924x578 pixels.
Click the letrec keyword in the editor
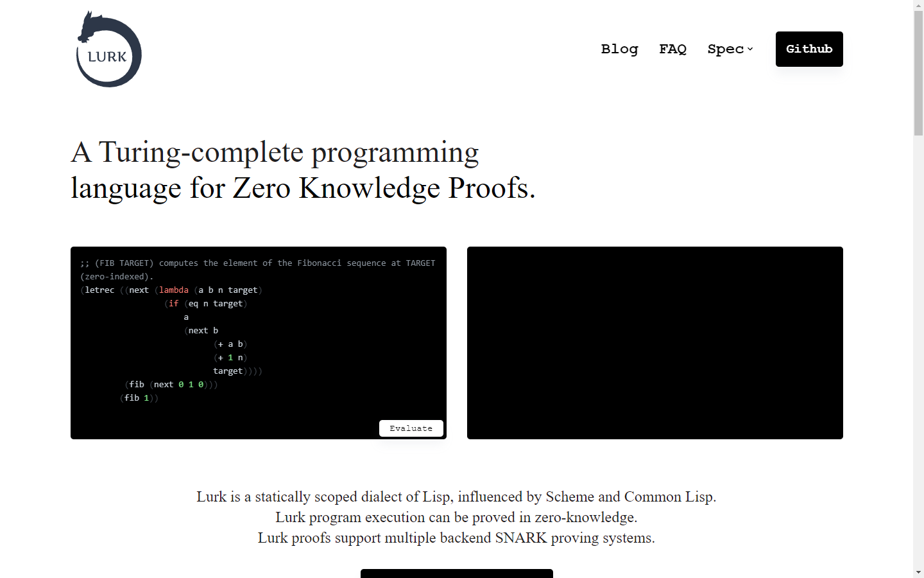pyautogui.click(x=99, y=290)
